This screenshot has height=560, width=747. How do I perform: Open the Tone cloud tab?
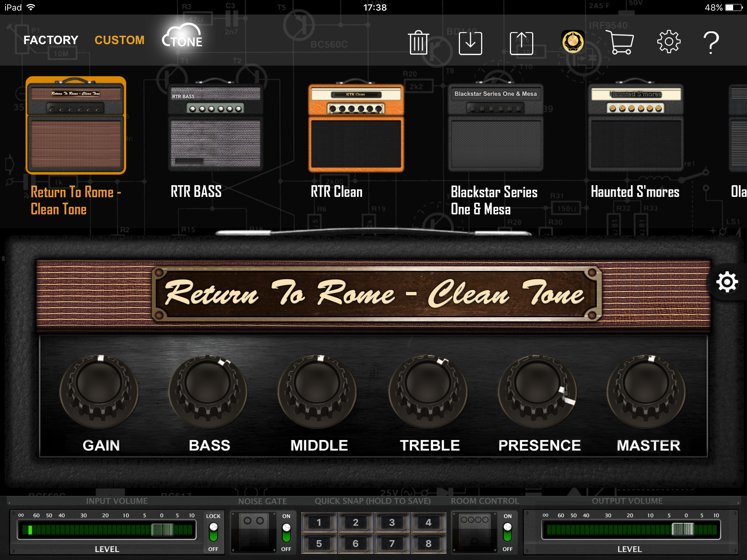(x=182, y=36)
